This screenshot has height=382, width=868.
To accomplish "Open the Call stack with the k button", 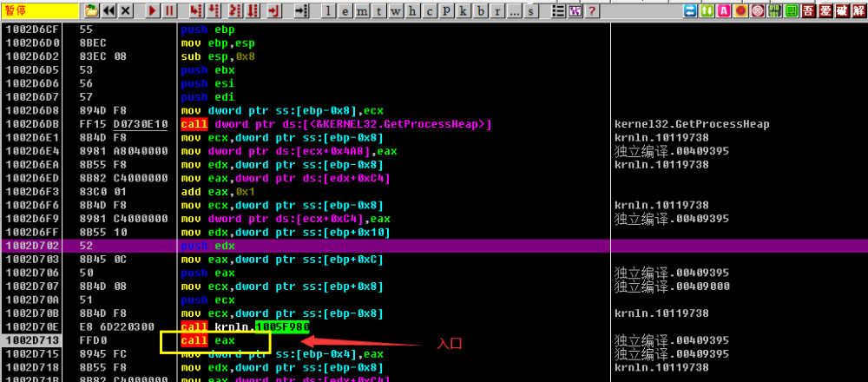I will click(x=463, y=10).
